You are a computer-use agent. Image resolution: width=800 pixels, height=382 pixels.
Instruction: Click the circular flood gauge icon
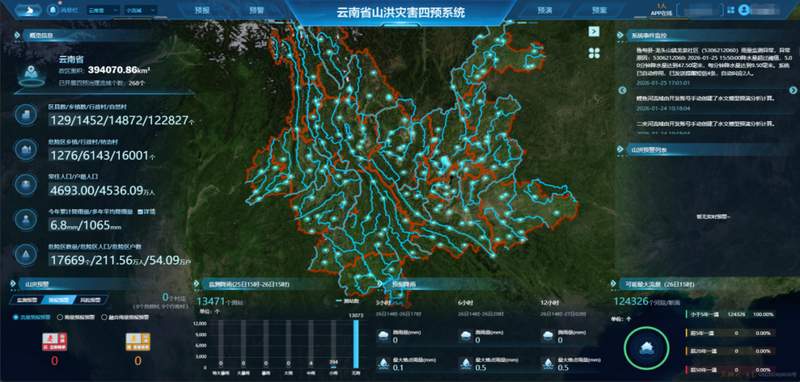[646, 347]
